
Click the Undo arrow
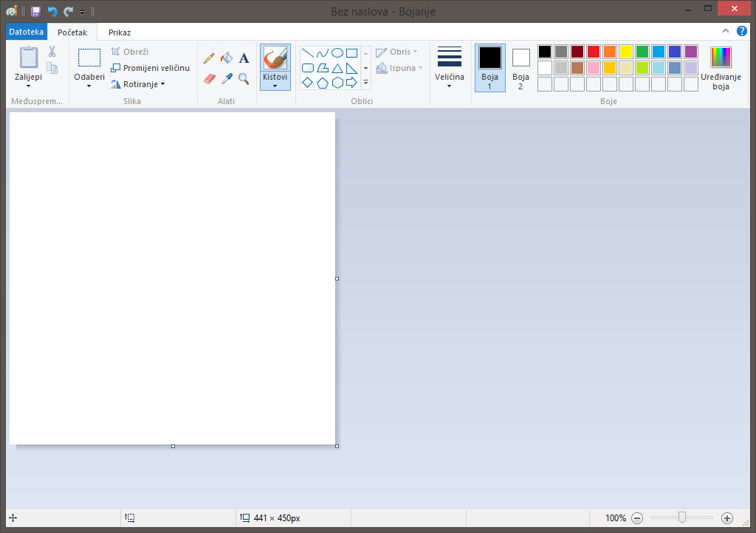(x=52, y=11)
